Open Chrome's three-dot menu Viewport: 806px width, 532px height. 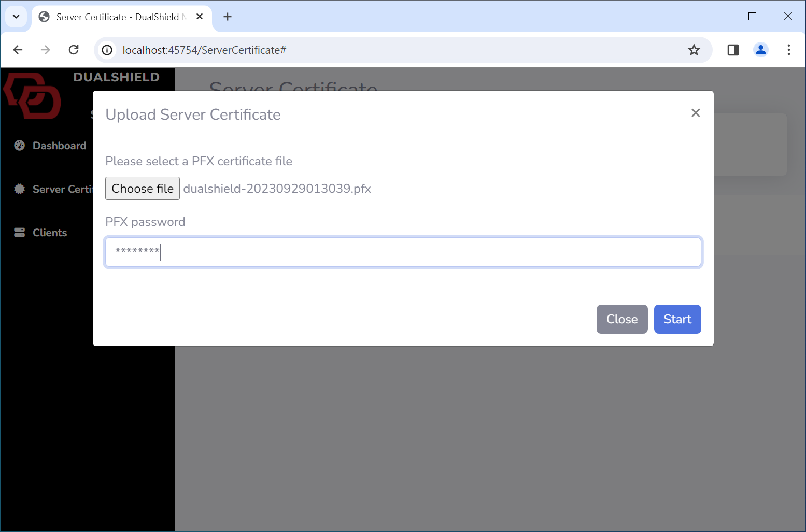pos(788,50)
